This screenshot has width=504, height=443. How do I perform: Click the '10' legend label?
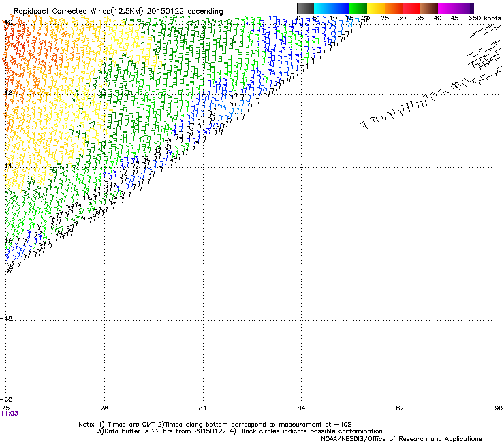click(332, 18)
